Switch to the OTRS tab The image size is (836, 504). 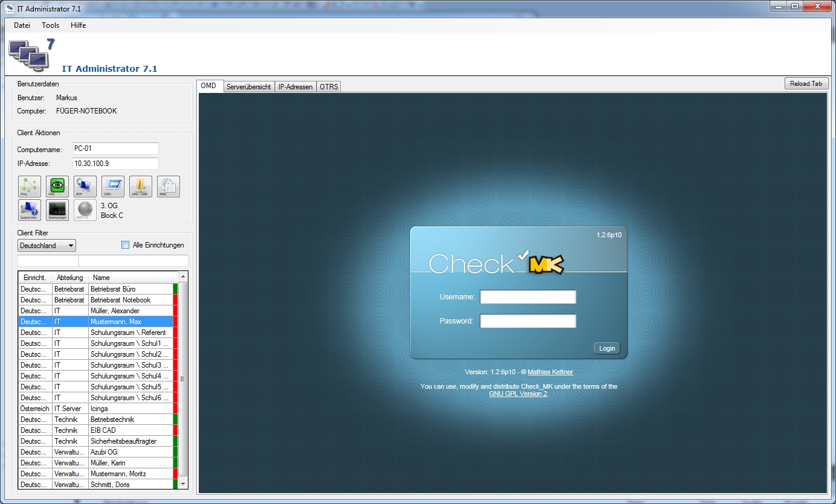pyautogui.click(x=329, y=87)
